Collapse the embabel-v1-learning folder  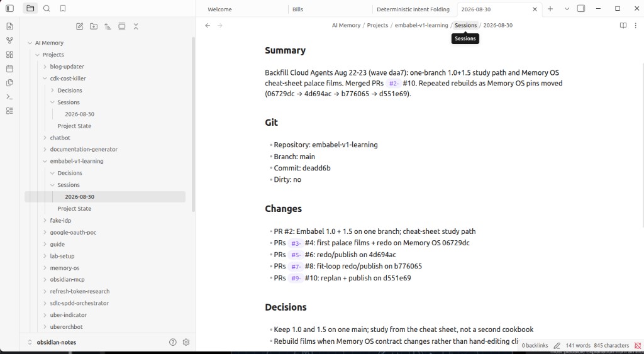click(x=45, y=162)
